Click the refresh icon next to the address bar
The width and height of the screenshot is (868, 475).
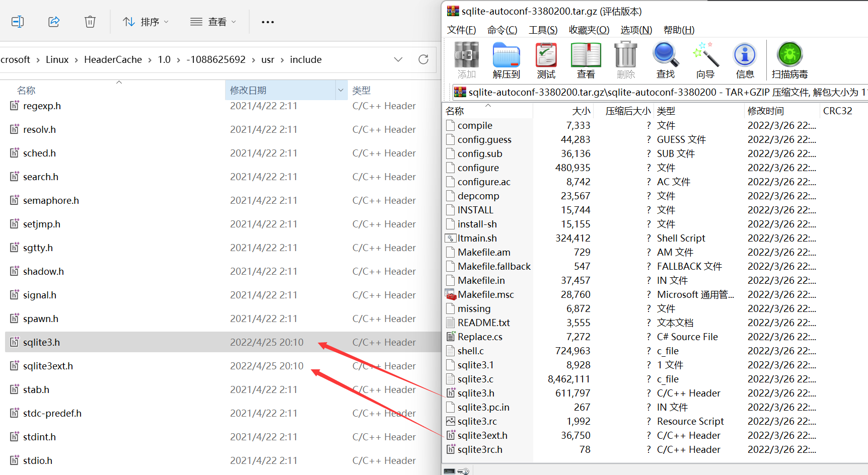(423, 59)
